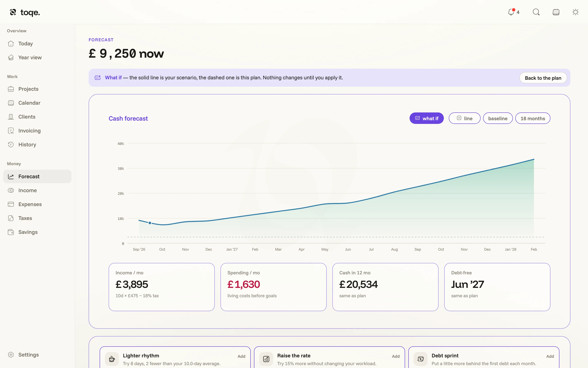Select Forecast chart icon in sidebar

(11, 176)
